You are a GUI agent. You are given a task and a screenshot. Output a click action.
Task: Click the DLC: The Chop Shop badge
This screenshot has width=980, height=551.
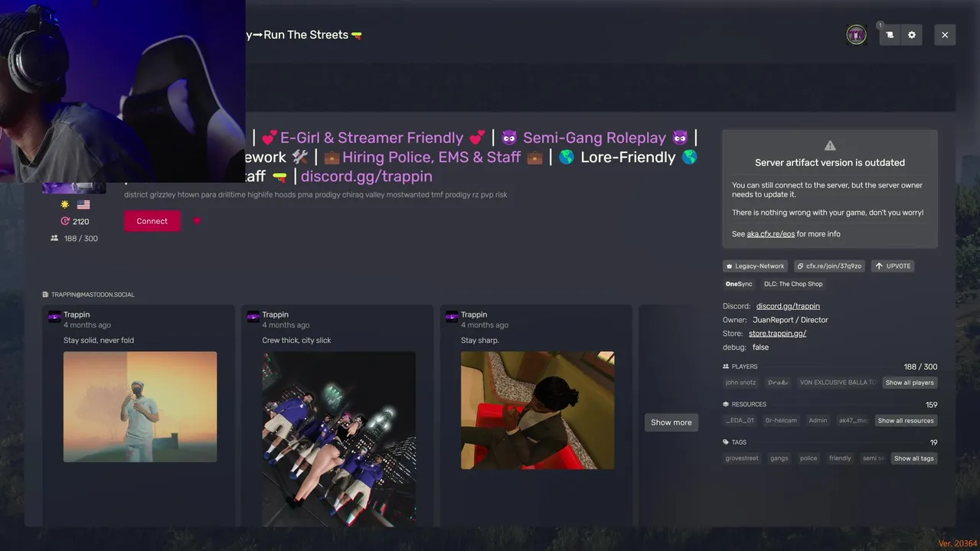pos(793,284)
